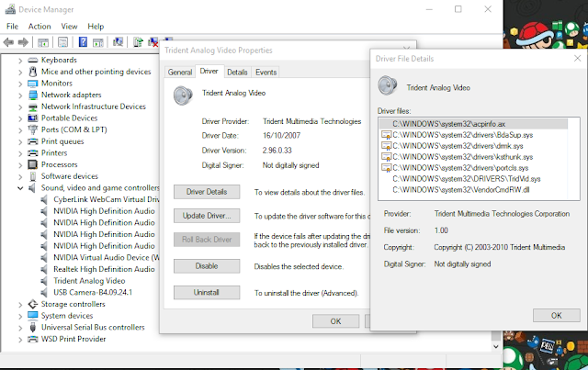Screen dimensions: 588x370
Task: Scan for hardware changes using toolbar icon
Action: [119, 42]
